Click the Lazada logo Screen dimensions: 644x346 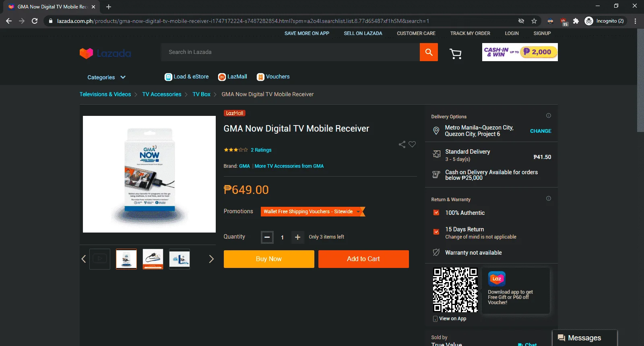point(105,53)
